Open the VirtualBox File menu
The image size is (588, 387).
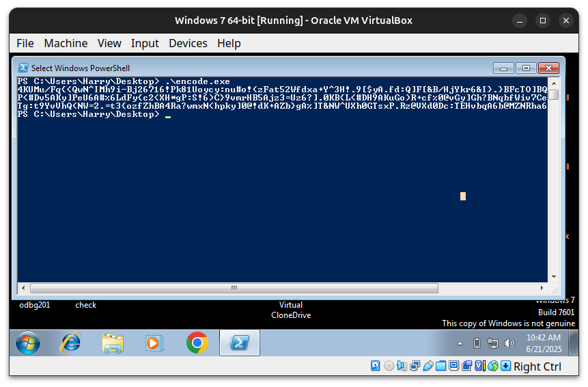[25, 43]
